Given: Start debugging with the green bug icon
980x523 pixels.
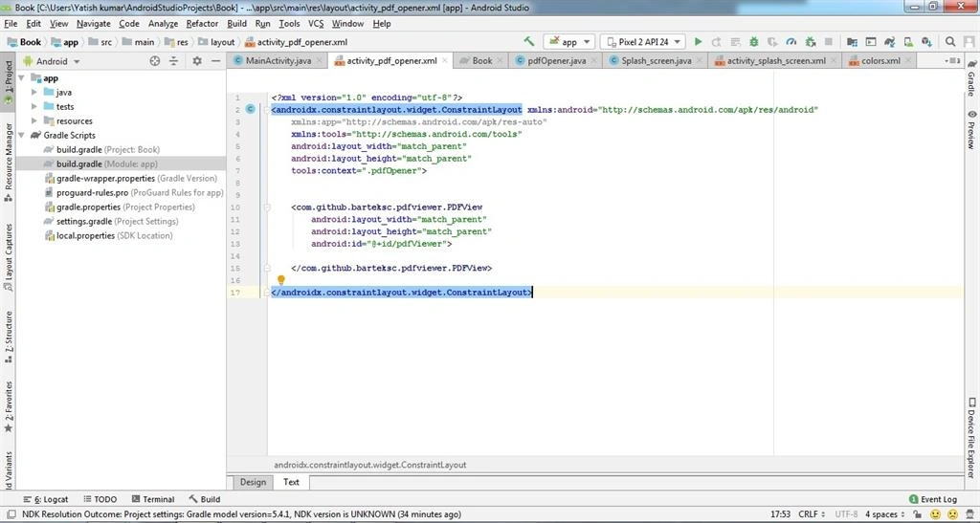Looking at the screenshot, I should 754,42.
